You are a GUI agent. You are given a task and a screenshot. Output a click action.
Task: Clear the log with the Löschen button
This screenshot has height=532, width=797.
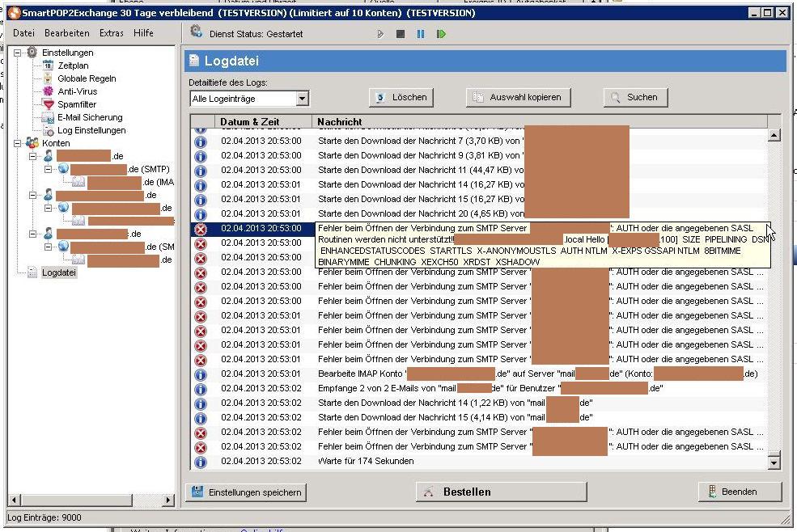(401, 97)
